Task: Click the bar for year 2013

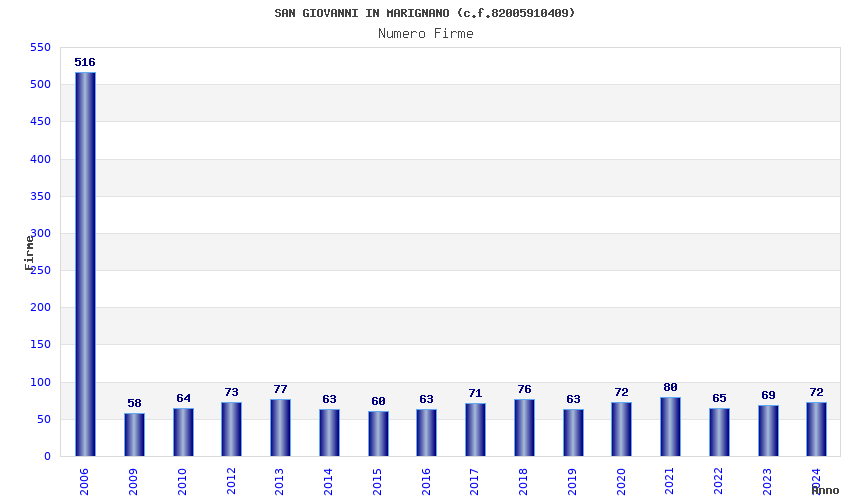Action: point(280,427)
